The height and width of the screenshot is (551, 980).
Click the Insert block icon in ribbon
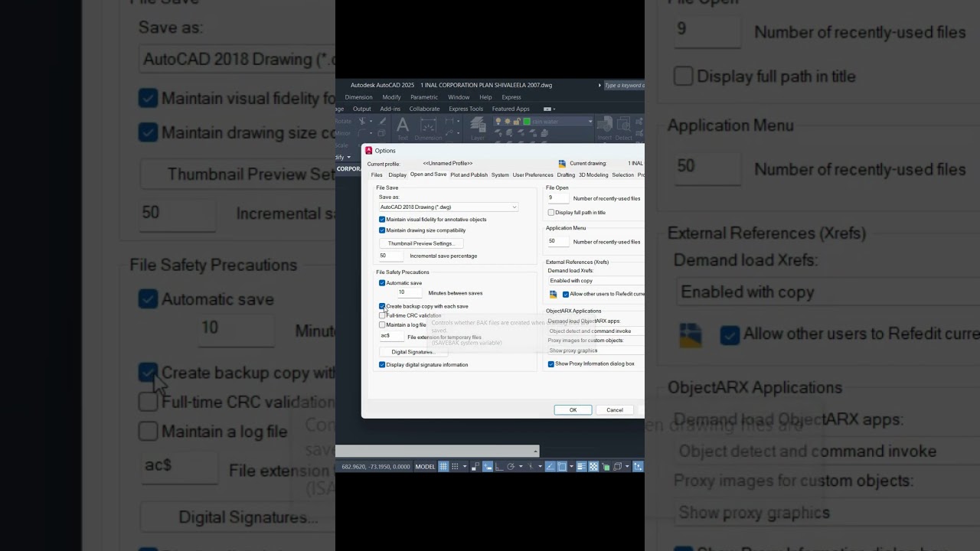[x=605, y=128]
